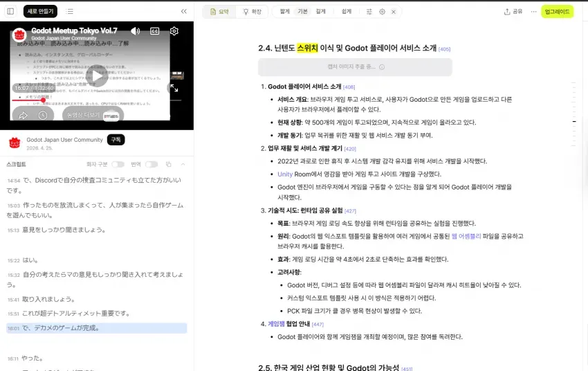Open the summary settings gear icon
The height and width of the screenshot is (371, 588).
(382, 12)
